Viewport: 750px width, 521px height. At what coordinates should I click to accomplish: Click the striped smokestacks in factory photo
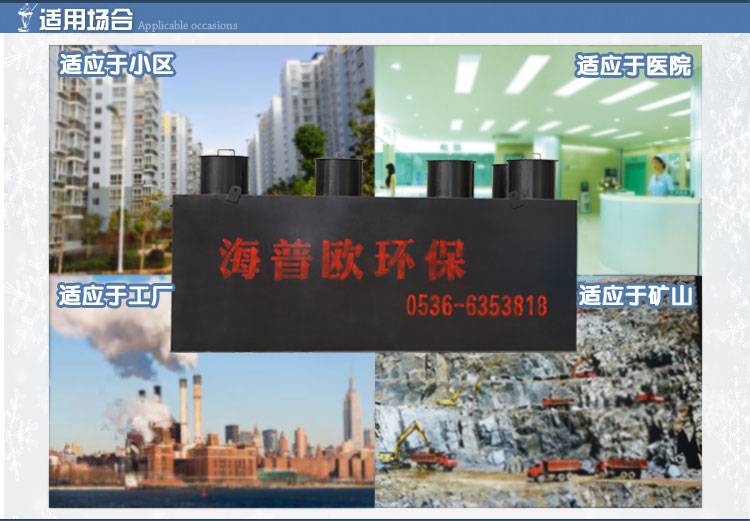190,408
